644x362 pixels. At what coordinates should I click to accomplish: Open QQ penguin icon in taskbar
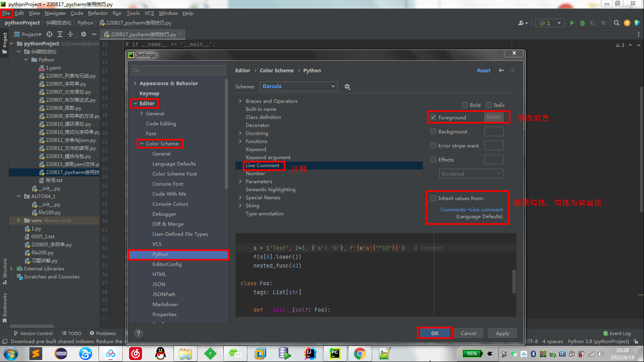(x=160, y=354)
